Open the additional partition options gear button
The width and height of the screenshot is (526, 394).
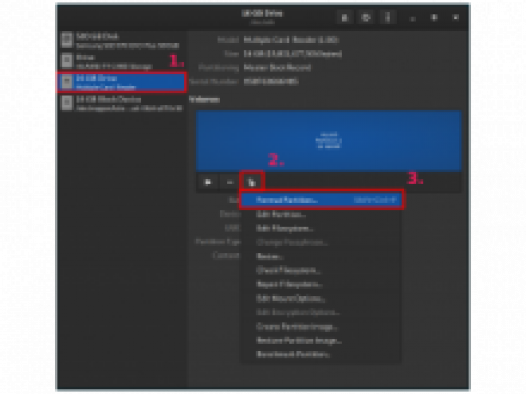(252, 182)
